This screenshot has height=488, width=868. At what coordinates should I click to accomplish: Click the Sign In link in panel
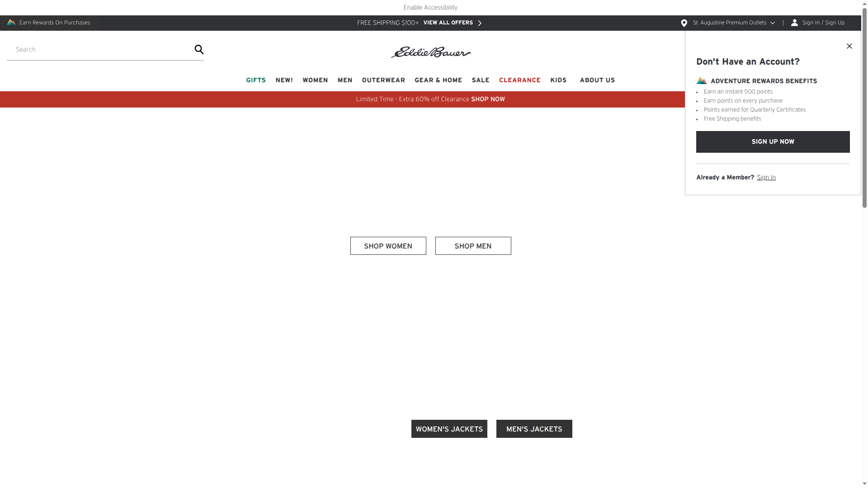[x=766, y=177]
